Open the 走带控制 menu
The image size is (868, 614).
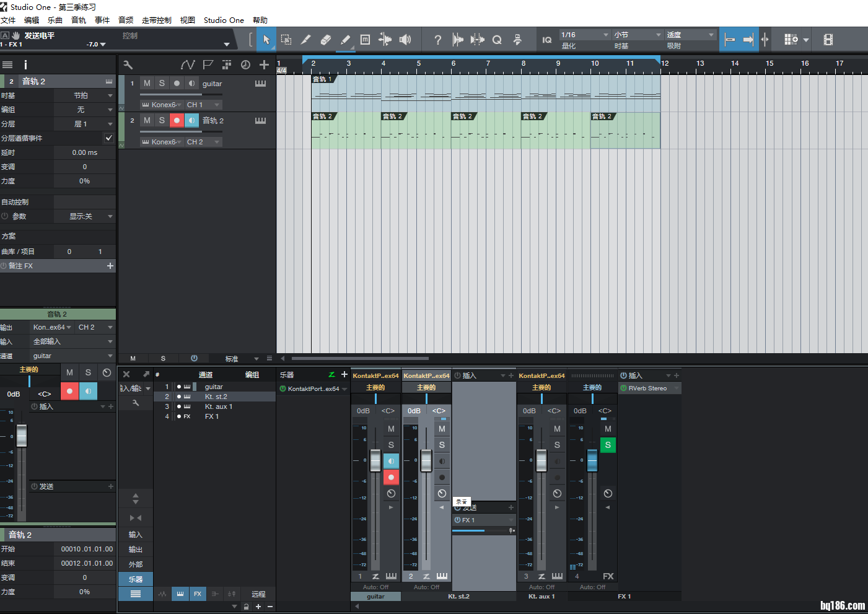(157, 20)
